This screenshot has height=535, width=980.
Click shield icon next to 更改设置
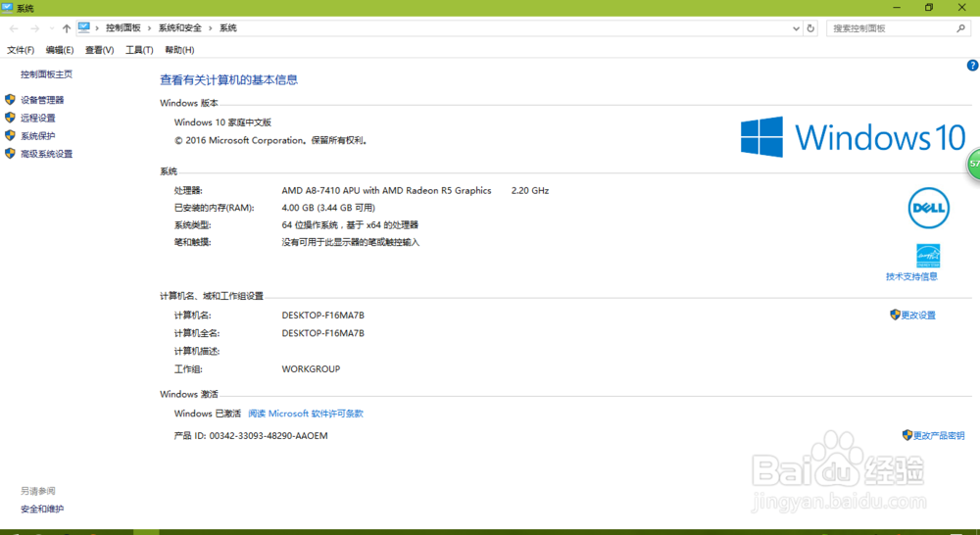895,315
